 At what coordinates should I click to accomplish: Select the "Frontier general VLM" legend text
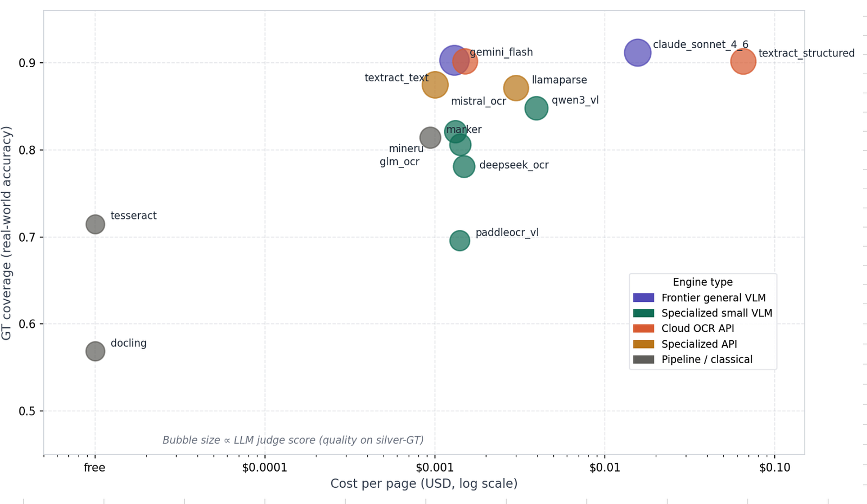pos(714,298)
